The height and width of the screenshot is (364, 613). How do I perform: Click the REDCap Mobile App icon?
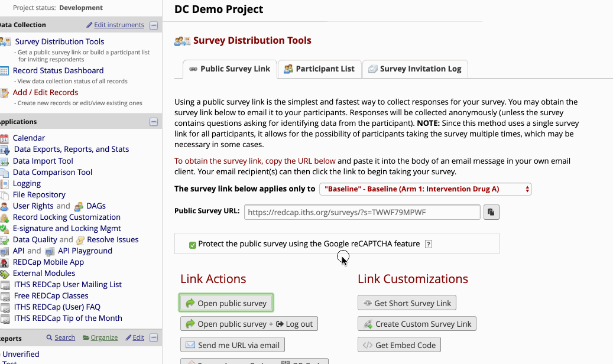[x=4, y=262]
